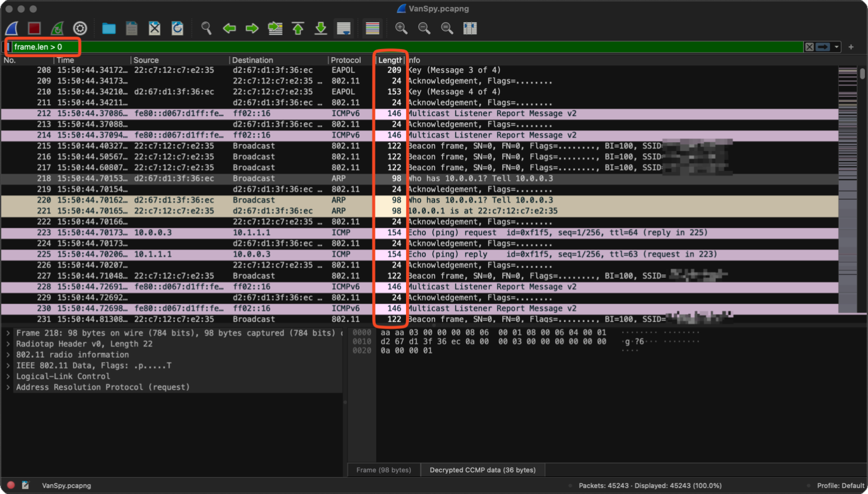Select packet 215 Beacon frame row

pyautogui.click(x=419, y=146)
